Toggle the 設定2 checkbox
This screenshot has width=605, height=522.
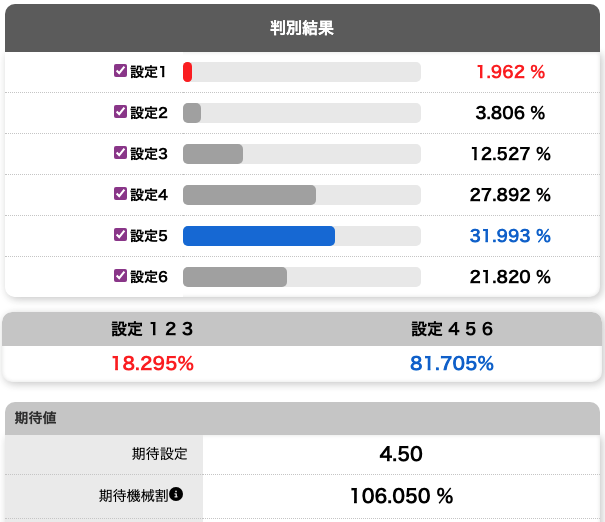[x=121, y=112]
